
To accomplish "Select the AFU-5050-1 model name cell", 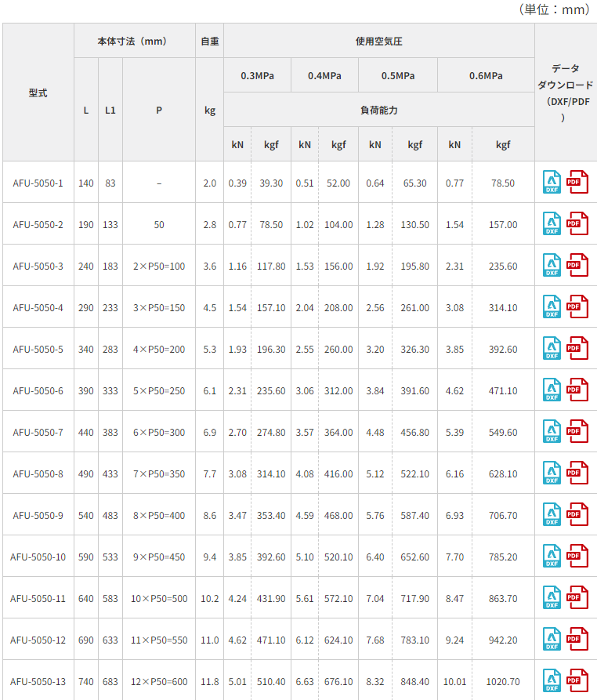I will [38, 183].
